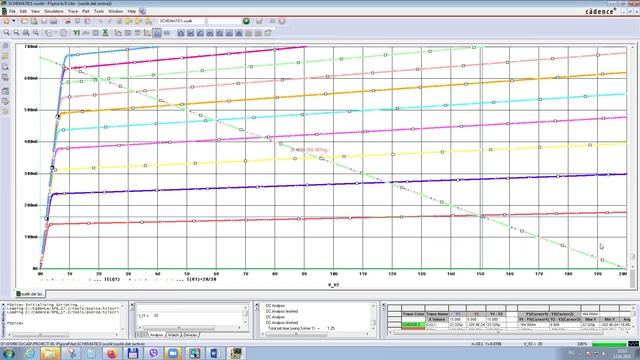
Task: Click the simulation output log horizontal scrollbar
Action: (x=317, y=334)
